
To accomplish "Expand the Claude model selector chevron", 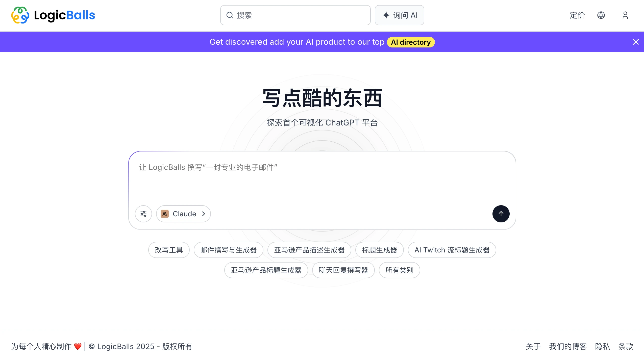I will (204, 214).
